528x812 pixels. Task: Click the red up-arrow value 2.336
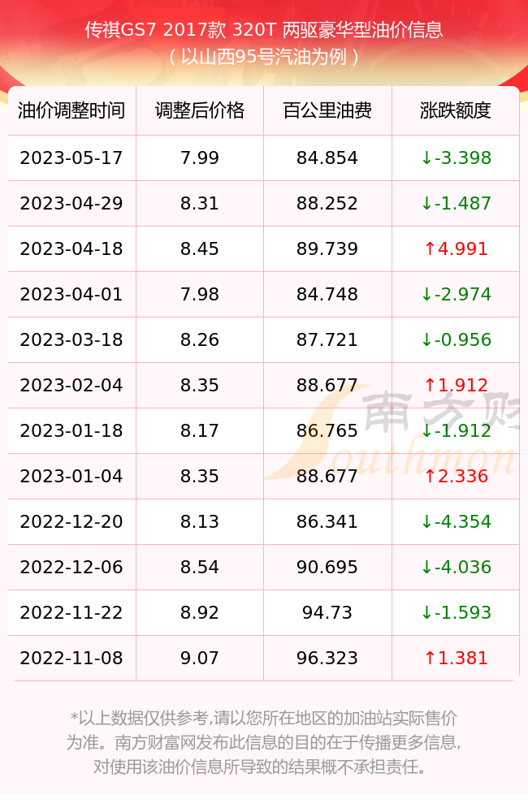click(456, 476)
